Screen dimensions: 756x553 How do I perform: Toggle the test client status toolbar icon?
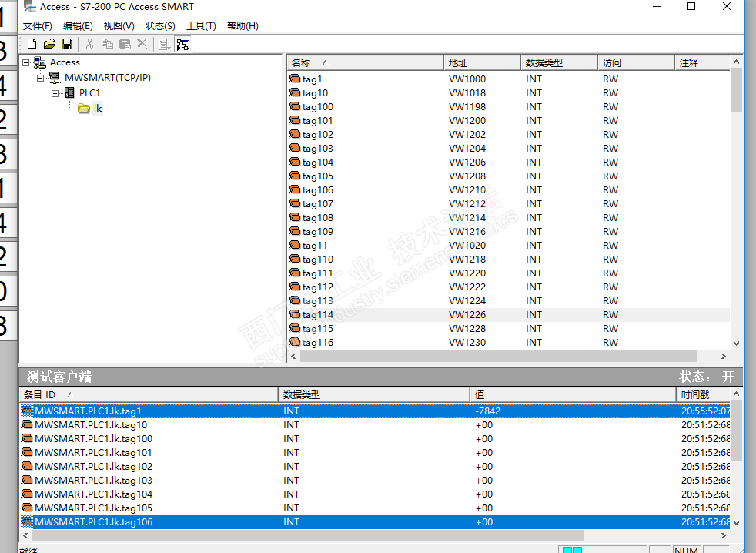click(x=182, y=45)
